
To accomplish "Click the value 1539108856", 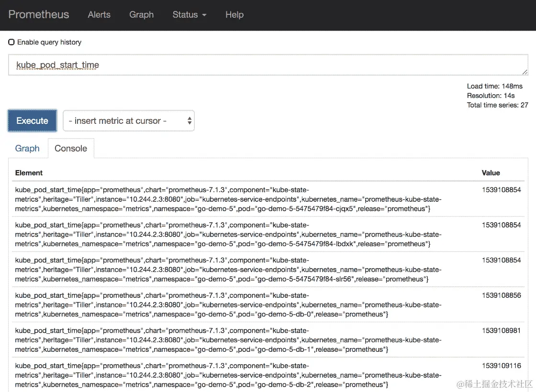I will 502,295.
